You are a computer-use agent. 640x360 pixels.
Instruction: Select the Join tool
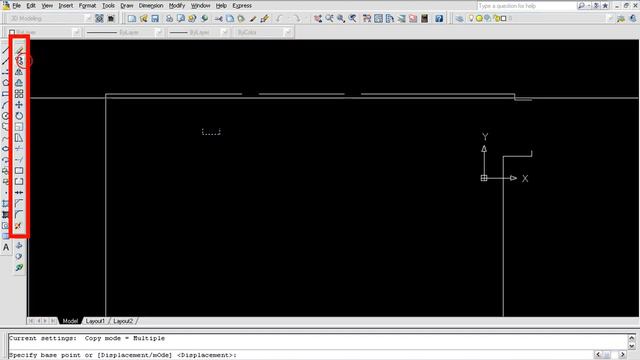[19, 192]
